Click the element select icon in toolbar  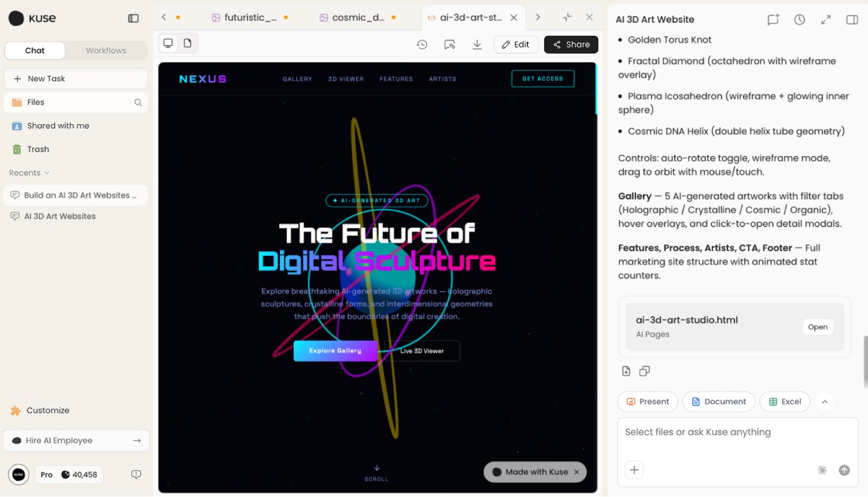450,44
